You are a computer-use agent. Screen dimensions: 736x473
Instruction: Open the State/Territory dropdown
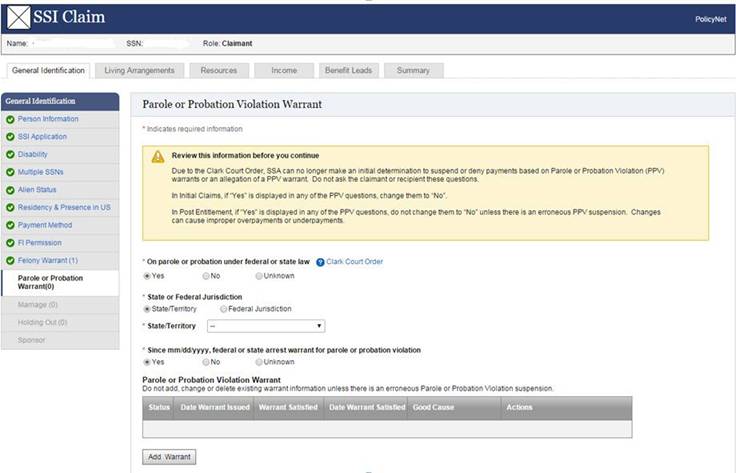pos(266,326)
